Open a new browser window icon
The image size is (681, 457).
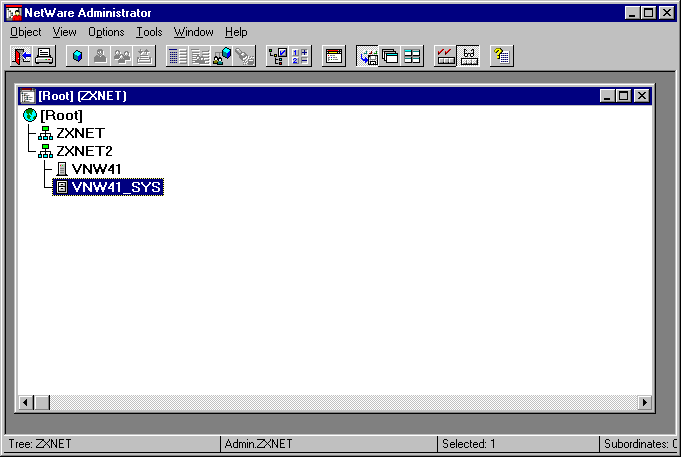pyautogui.click(x=334, y=56)
